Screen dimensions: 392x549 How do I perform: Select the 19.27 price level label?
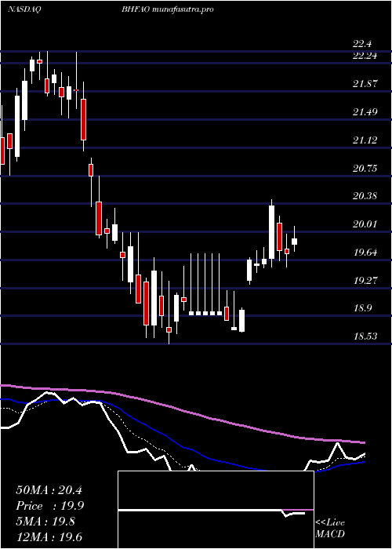click(x=365, y=281)
